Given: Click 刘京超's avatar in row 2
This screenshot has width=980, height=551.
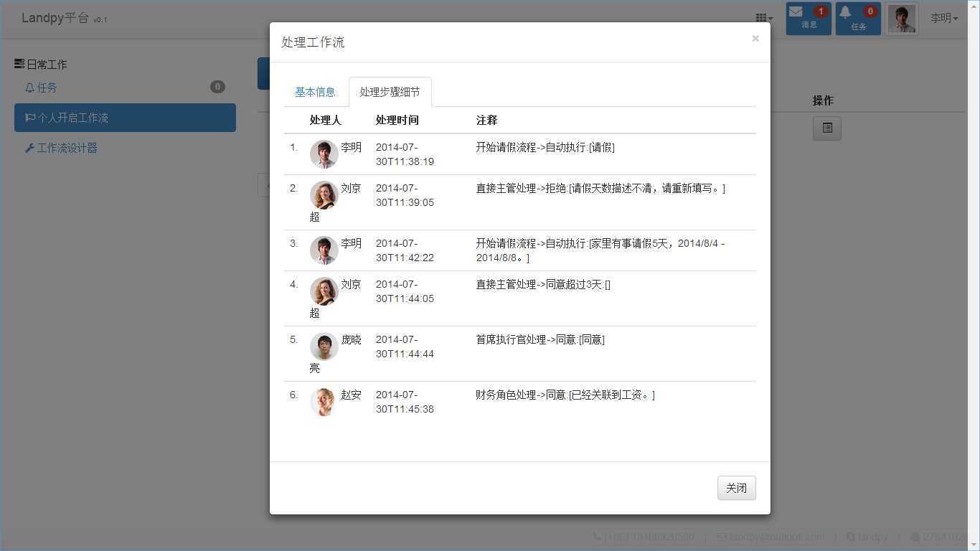Looking at the screenshot, I should [x=324, y=195].
